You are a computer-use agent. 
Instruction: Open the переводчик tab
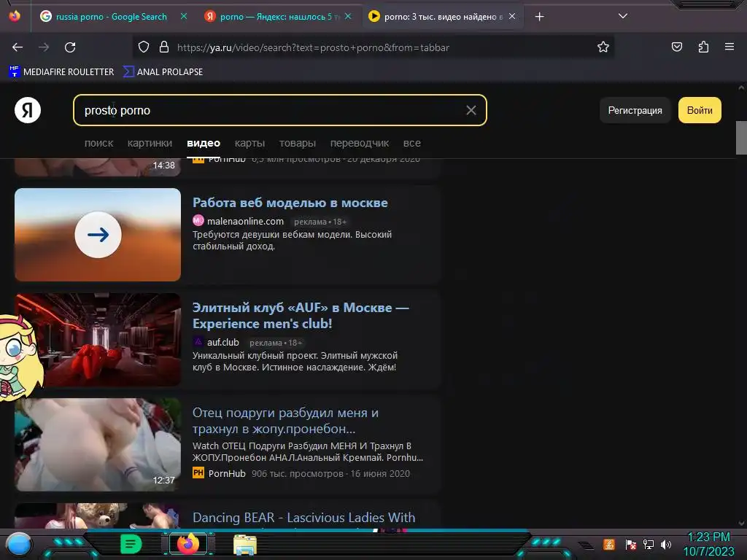pyautogui.click(x=360, y=143)
